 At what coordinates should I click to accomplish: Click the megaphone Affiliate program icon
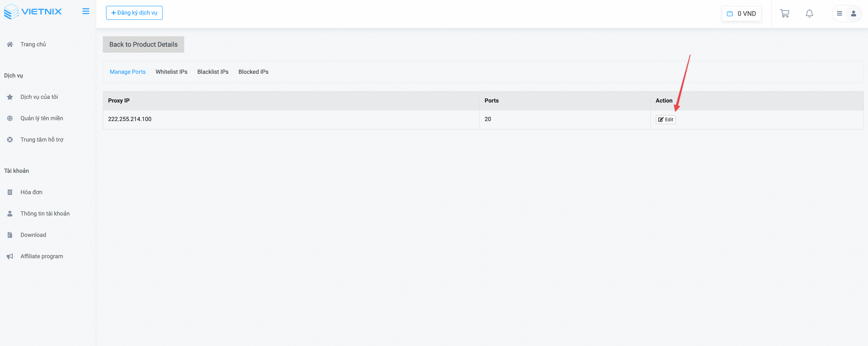[10, 256]
